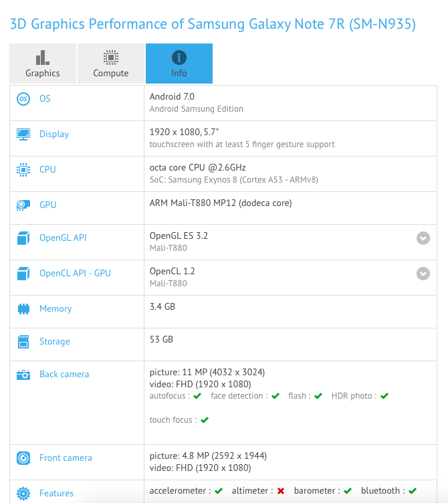Click the GPU label
Viewport: 448px width, 503px height.
tap(47, 205)
